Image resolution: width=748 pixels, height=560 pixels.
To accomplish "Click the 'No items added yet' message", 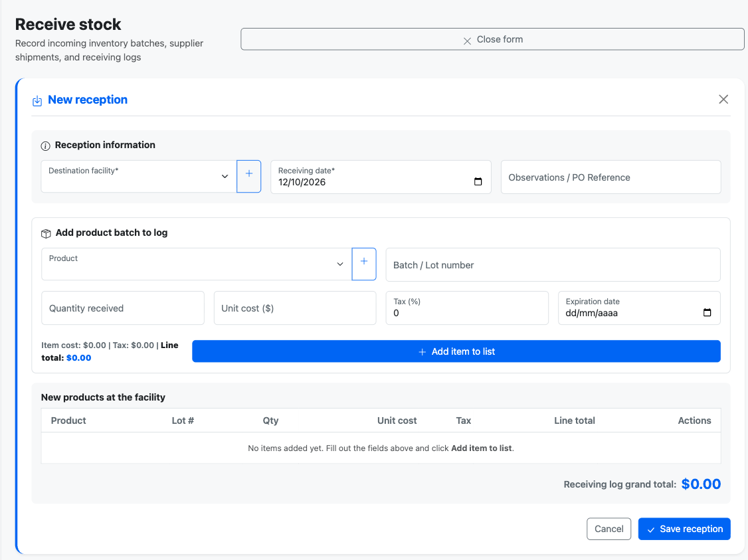I will (381, 448).
